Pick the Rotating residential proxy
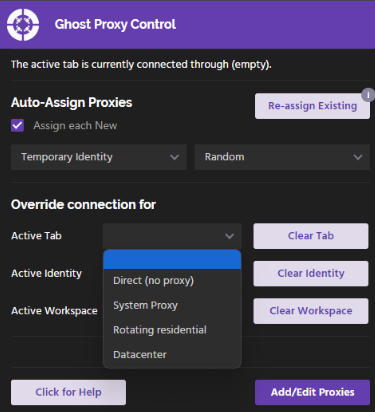 click(x=172, y=330)
